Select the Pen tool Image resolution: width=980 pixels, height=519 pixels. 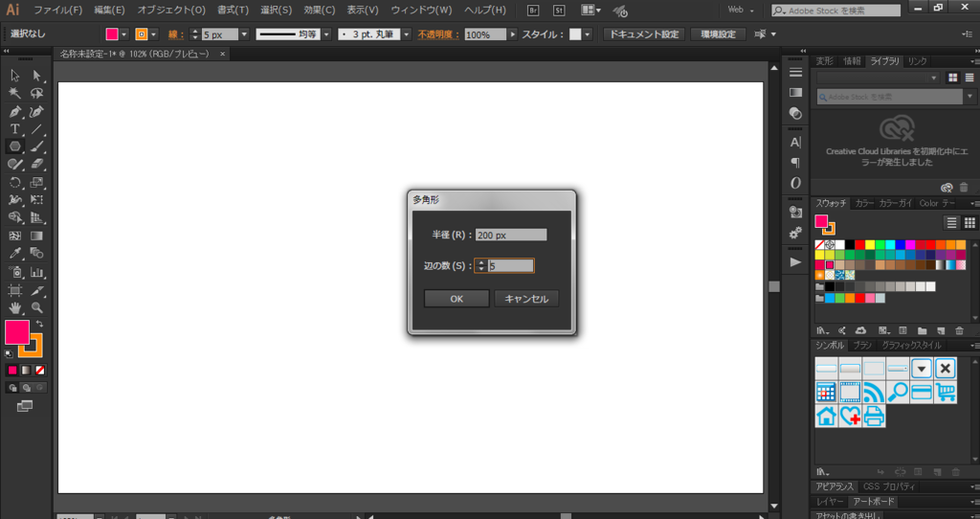[14, 112]
